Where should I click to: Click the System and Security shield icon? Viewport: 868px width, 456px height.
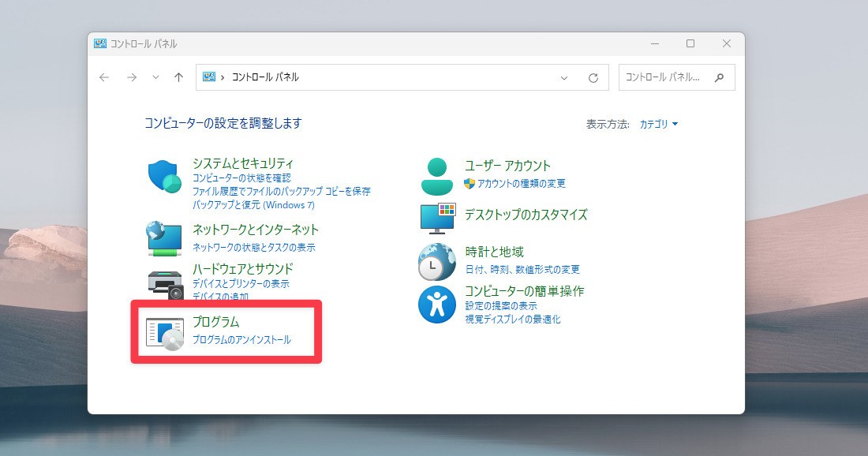165,177
